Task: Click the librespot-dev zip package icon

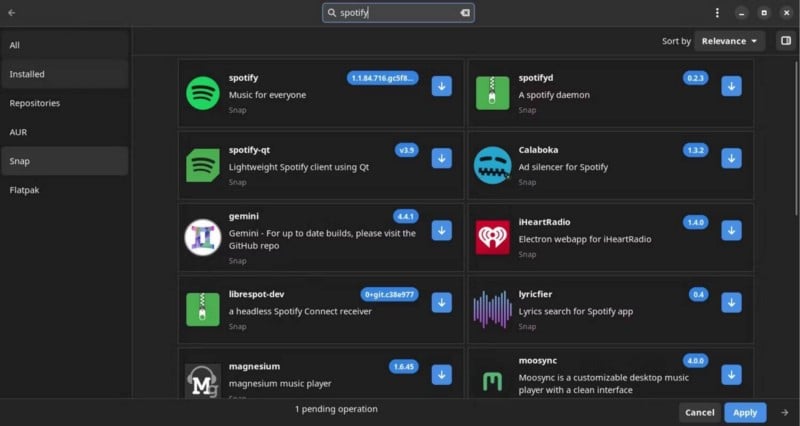Action: point(203,309)
